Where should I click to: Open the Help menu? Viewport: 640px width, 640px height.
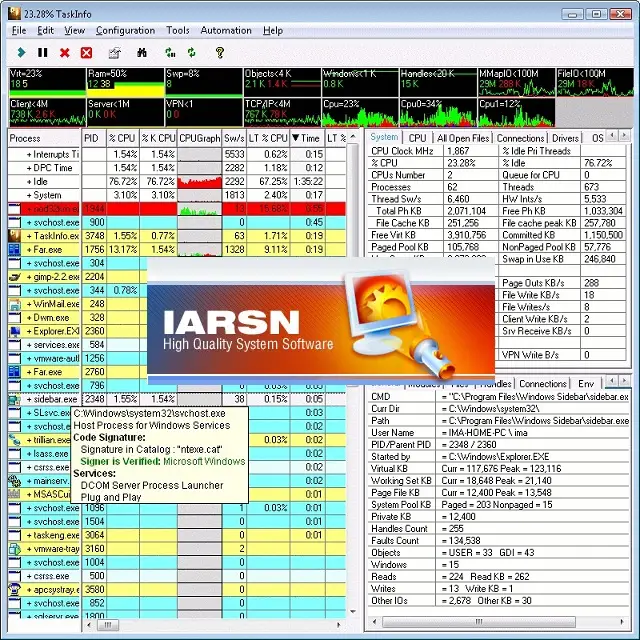[273, 31]
